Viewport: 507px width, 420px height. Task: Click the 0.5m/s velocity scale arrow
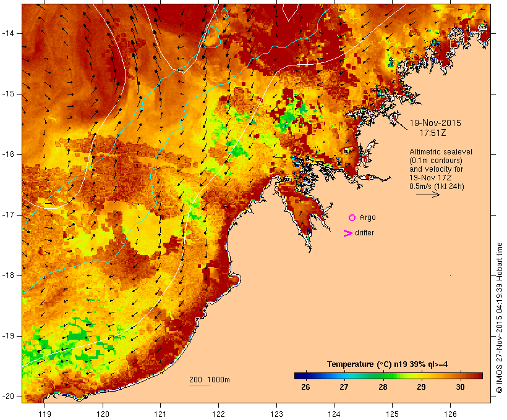[428, 195]
